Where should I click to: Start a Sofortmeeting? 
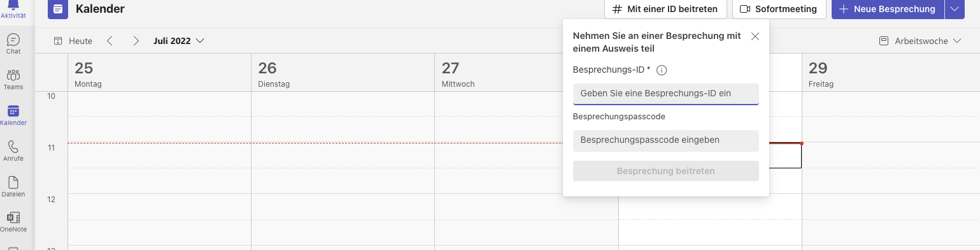point(779,9)
